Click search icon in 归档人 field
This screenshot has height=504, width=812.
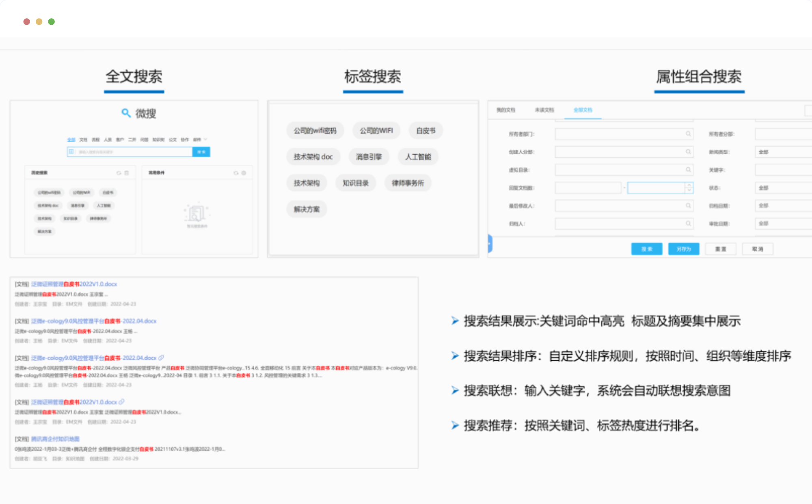[688, 223]
